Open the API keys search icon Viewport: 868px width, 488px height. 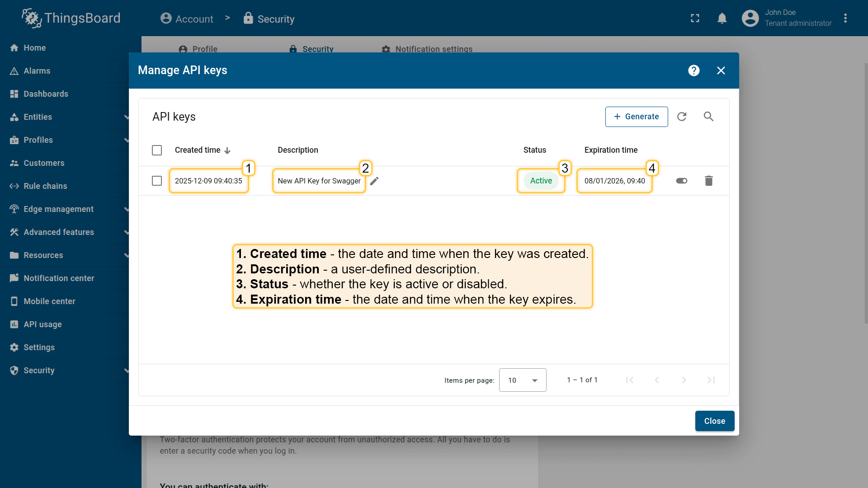(x=708, y=117)
